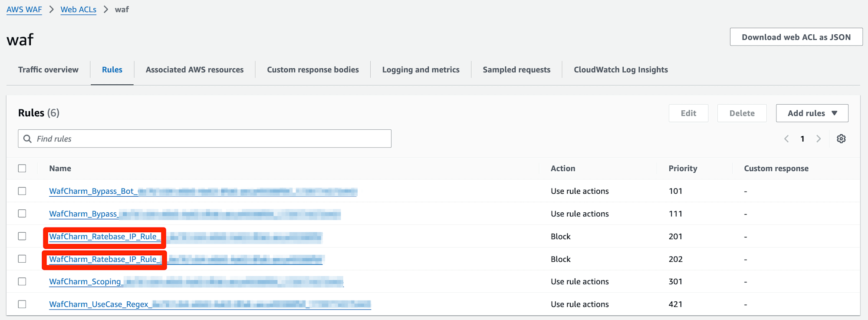The image size is (868, 320).
Task: Go to Logging and metrics tab
Action: [421, 69]
